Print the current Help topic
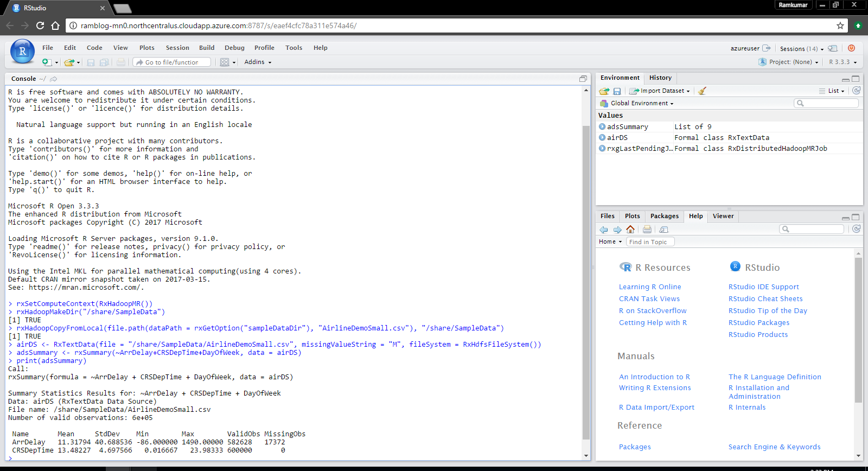This screenshot has height=471, width=868. click(x=647, y=230)
